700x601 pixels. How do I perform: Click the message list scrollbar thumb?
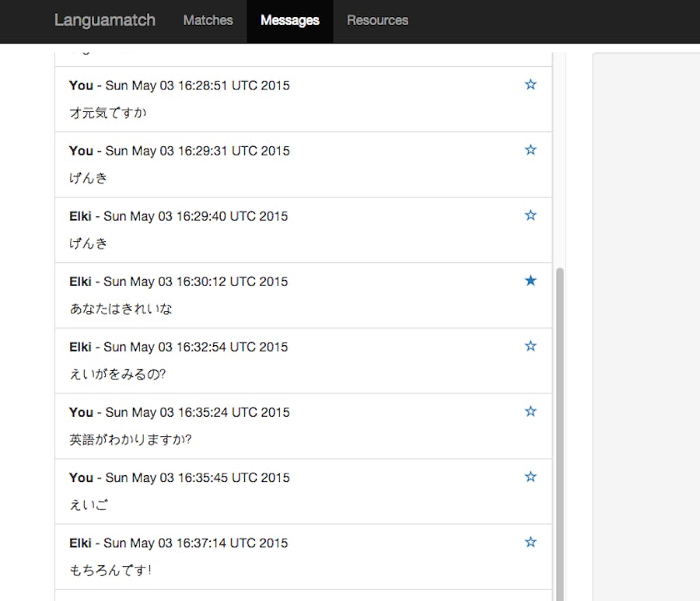[x=558, y=428]
